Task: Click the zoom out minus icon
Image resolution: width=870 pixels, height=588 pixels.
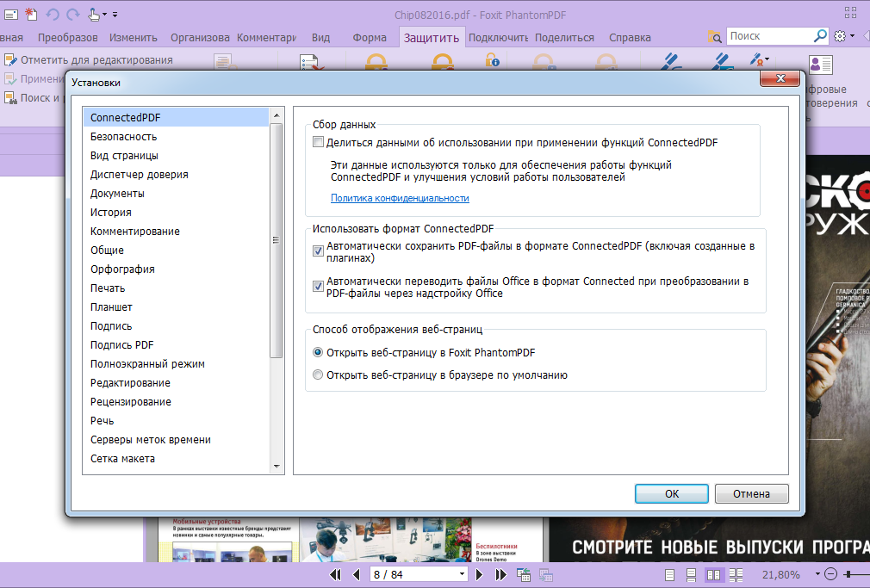Action: click(x=830, y=575)
